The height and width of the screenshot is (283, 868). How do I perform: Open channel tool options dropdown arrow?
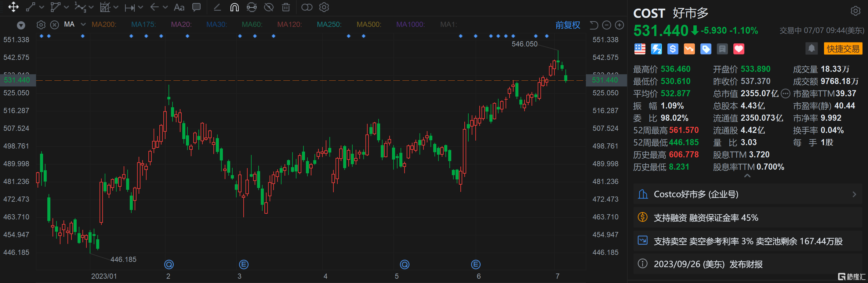tap(116, 7)
